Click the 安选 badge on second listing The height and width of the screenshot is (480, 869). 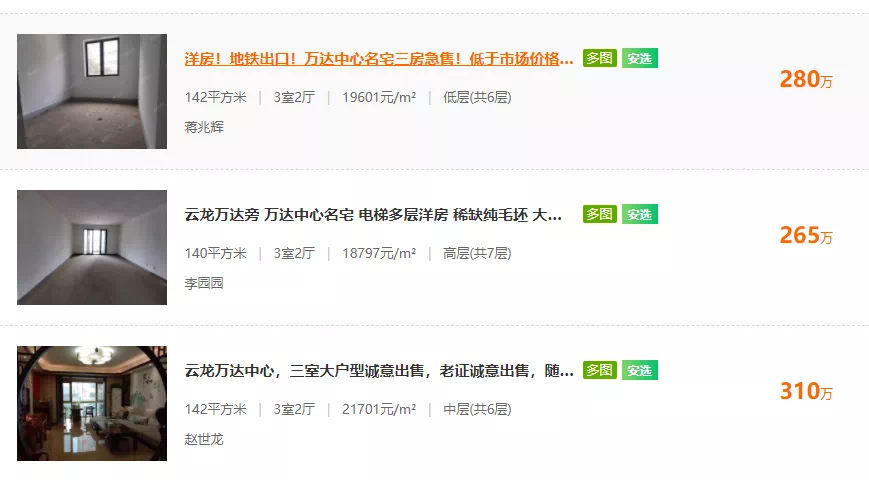(640, 214)
